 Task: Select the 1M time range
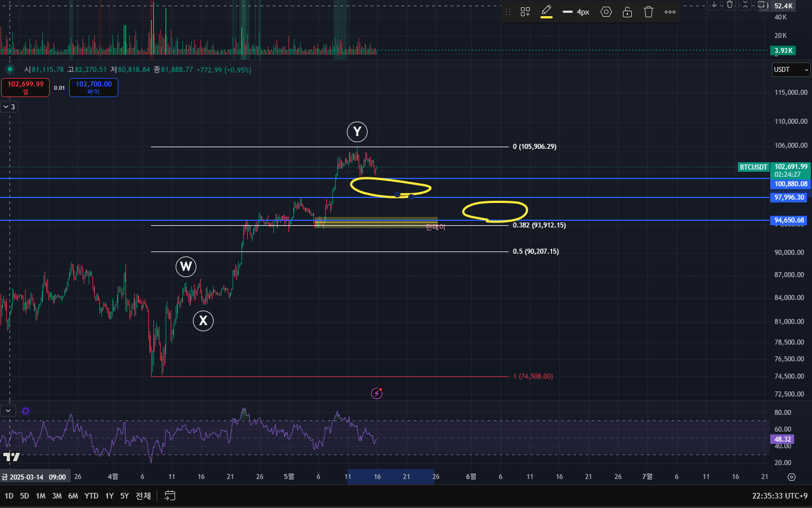click(41, 496)
